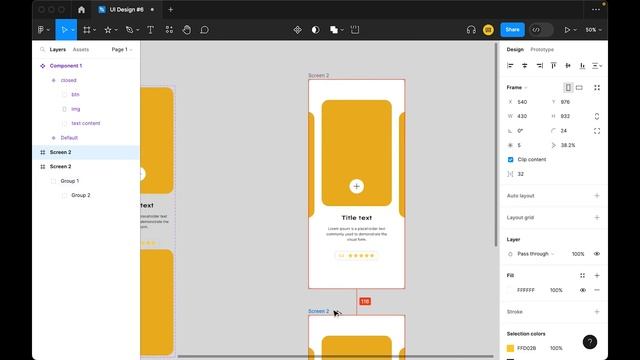Align top icon in Design panel
640x360 pixels.
(553, 66)
